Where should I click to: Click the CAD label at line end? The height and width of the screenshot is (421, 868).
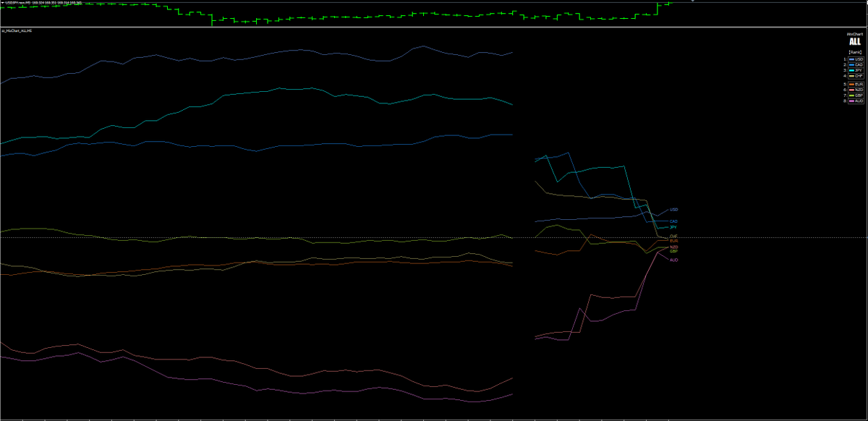pos(673,221)
